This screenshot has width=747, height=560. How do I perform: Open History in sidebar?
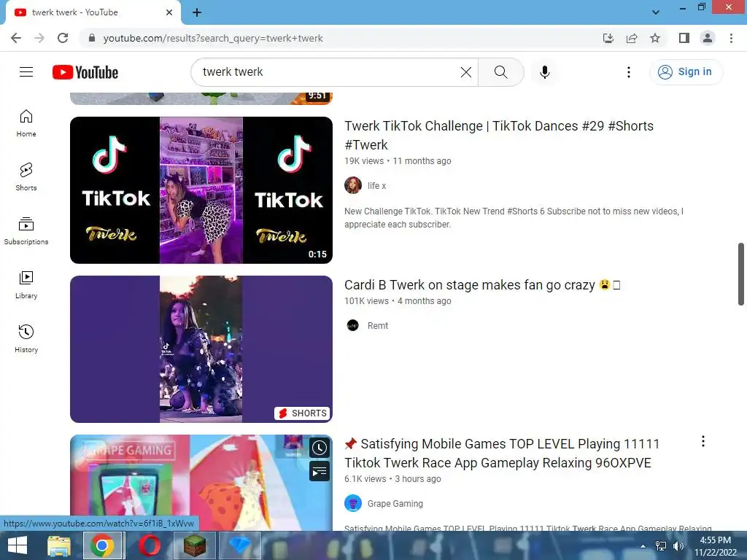coord(26,338)
